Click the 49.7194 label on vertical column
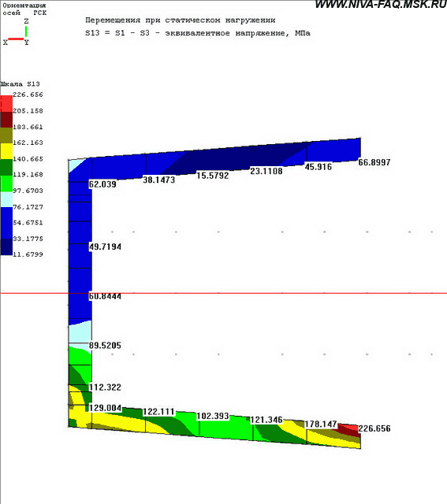447x504 pixels. click(x=105, y=246)
